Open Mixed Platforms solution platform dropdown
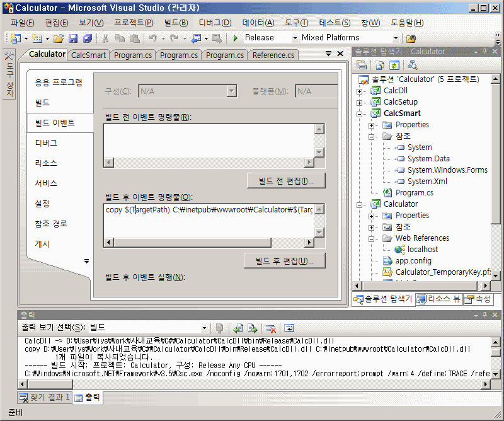The height and width of the screenshot is (421, 504). (x=396, y=38)
